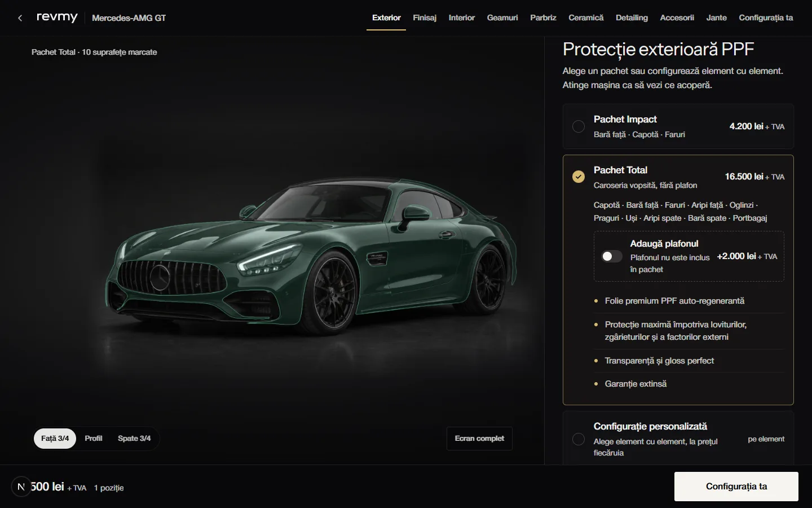Open the Ceramică tab
Viewport: 812px width, 508px height.
click(x=586, y=18)
